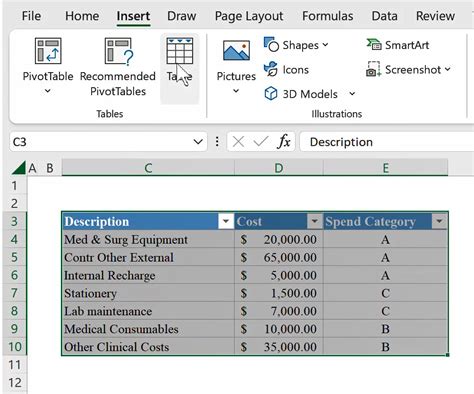Screen dimensions: 474x394
Task: Insert a SmartArt graphic
Action: tap(398, 45)
